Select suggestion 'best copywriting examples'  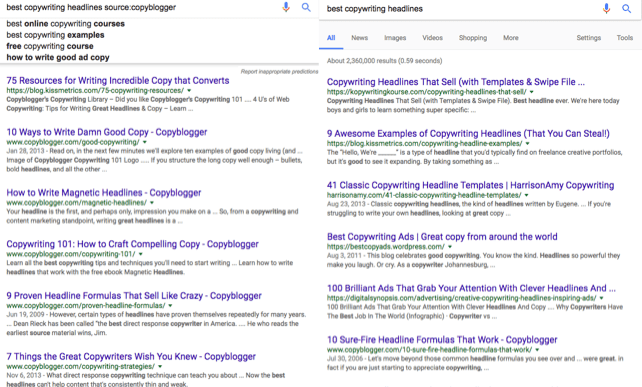click(x=55, y=35)
